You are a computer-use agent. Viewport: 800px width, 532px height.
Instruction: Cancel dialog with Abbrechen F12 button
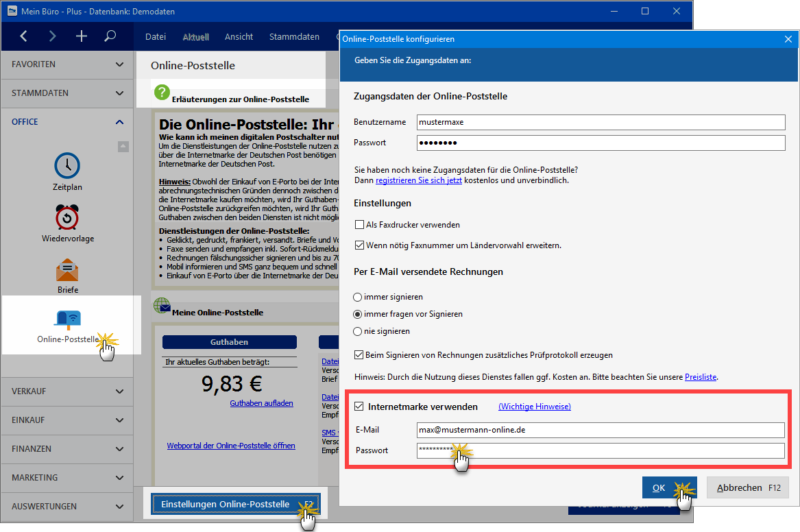[748, 487]
